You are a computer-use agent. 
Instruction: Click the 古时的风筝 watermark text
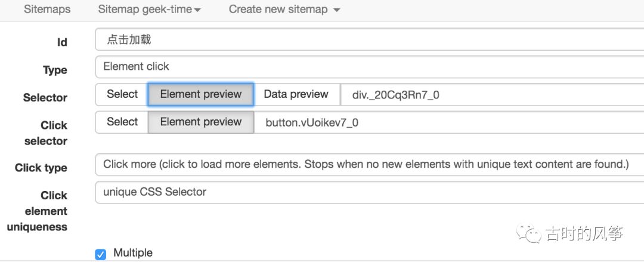(x=584, y=233)
